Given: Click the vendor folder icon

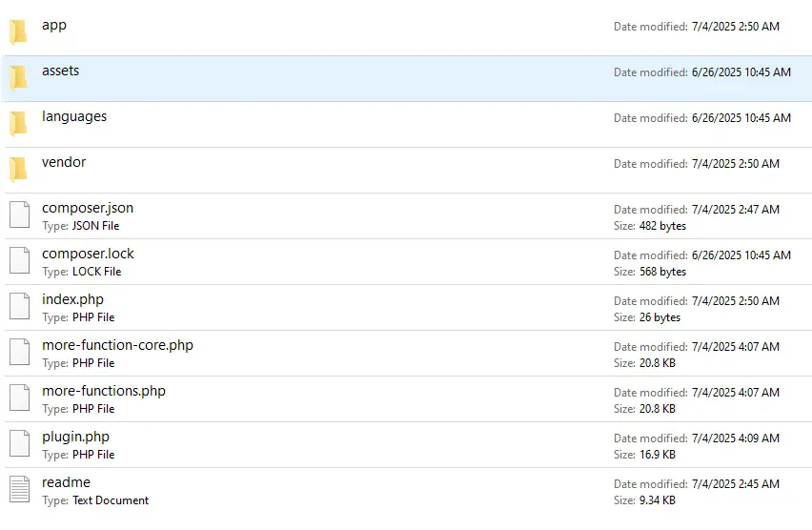Looking at the screenshot, I should (x=18, y=170).
